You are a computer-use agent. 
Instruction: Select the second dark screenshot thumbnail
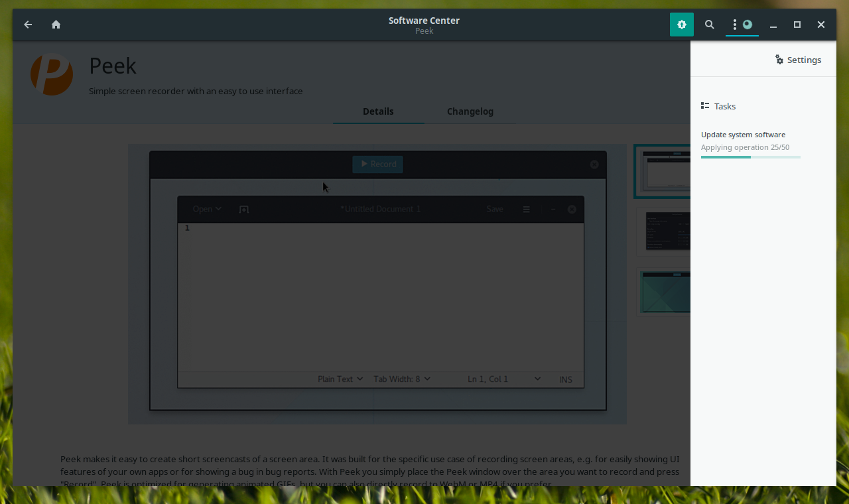(x=664, y=231)
